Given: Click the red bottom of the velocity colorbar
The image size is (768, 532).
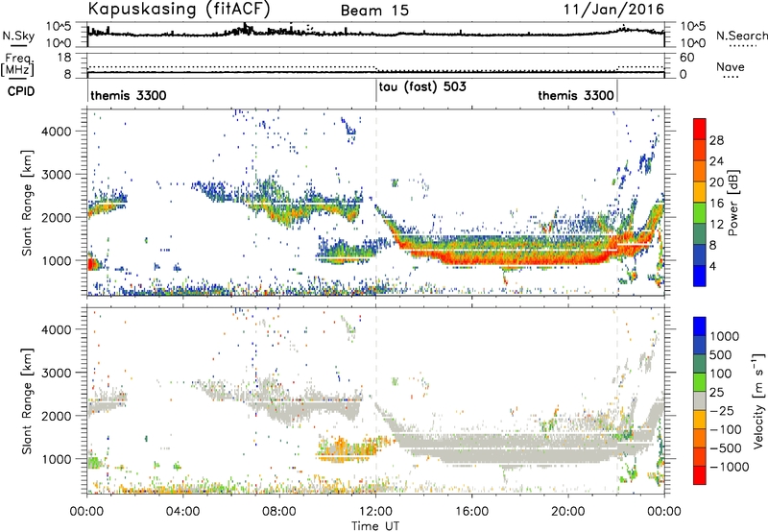Looking at the screenshot, I should point(700,475).
